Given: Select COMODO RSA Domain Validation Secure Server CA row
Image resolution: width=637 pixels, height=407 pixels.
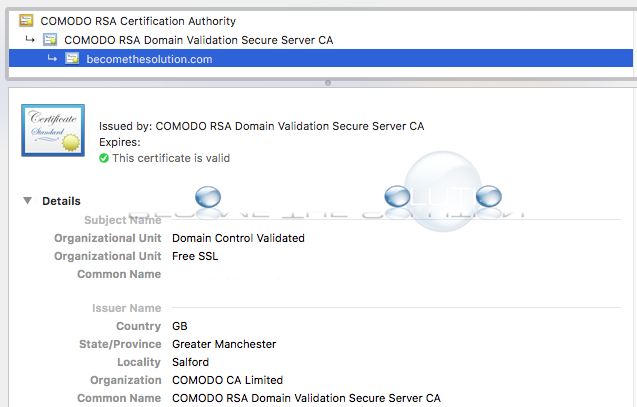Looking at the screenshot, I should (x=321, y=40).
